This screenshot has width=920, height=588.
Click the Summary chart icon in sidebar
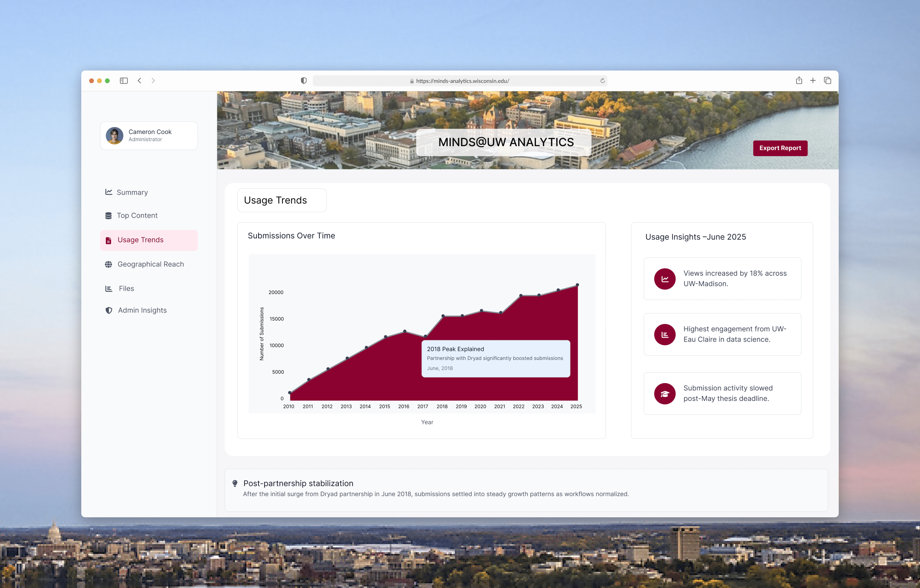109,192
